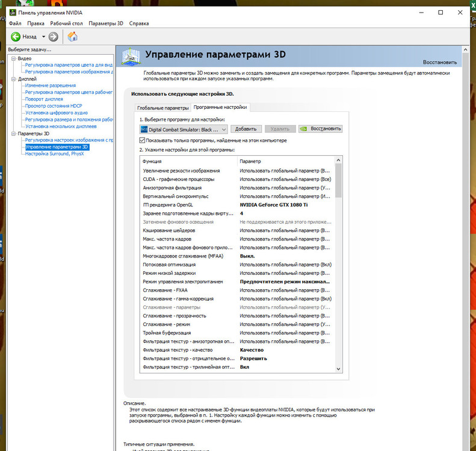Open 'Просмотр состояния HDCP' task

point(54,106)
